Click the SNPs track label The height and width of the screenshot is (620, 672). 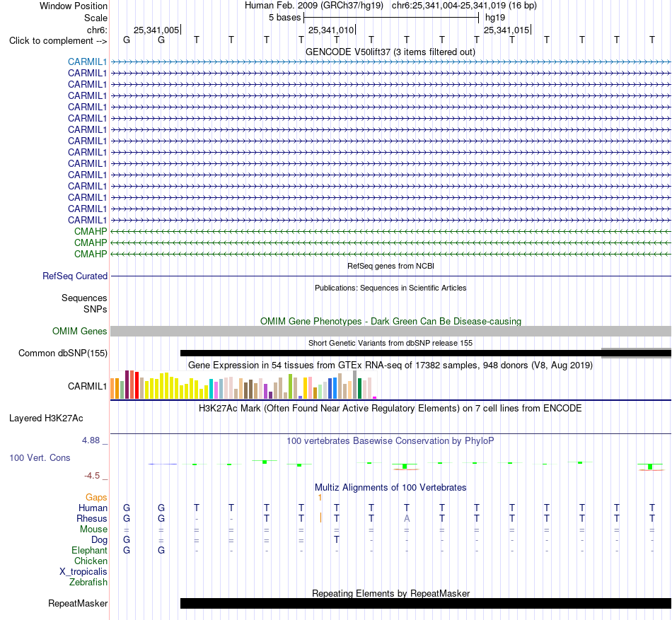point(95,309)
